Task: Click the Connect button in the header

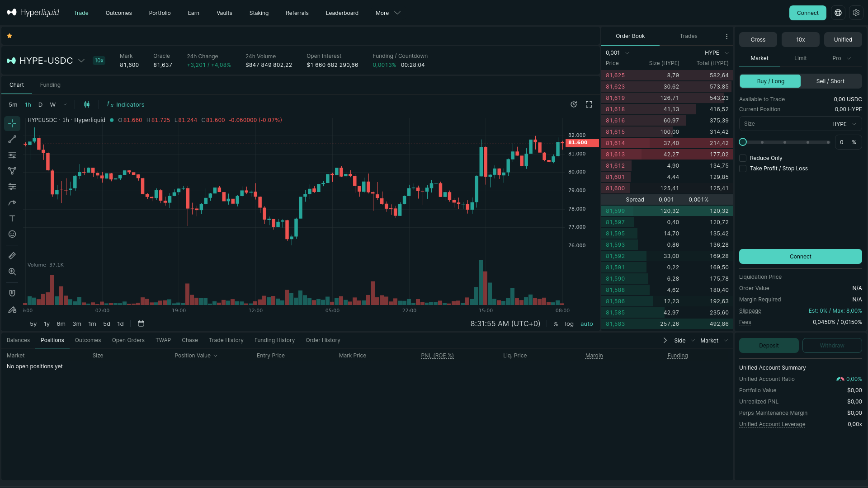Action: [807, 13]
